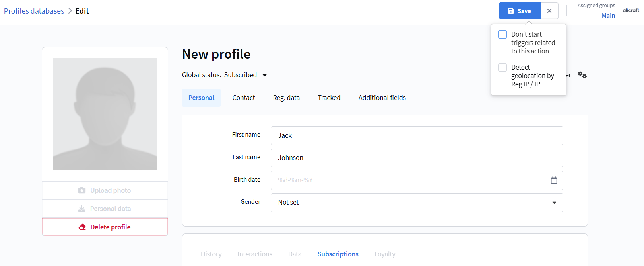
Task: Check "Detect geolocation by Reg IP / IP"
Action: [502, 67]
